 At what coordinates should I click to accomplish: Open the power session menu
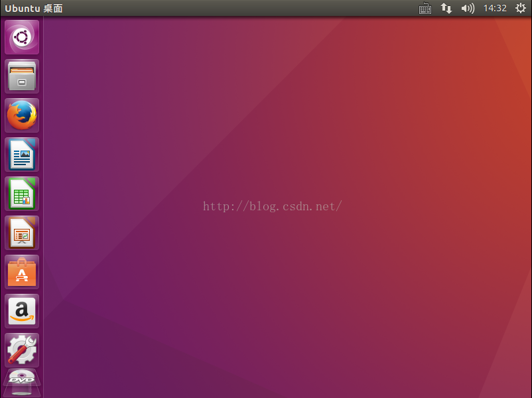point(521,8)
